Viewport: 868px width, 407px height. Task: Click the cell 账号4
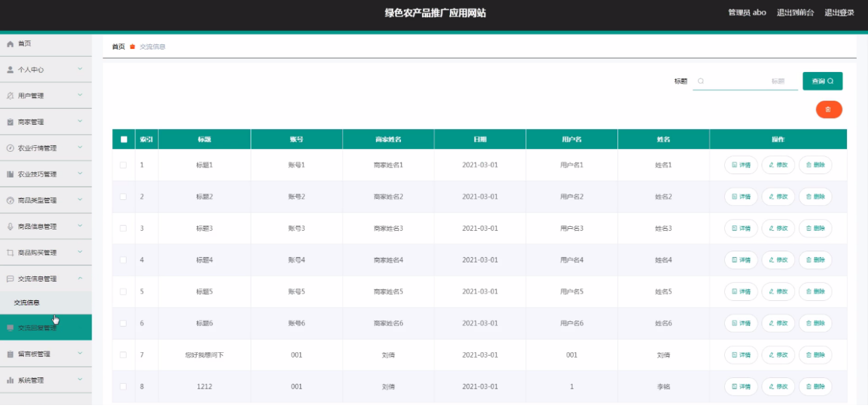tap(296, 260)
